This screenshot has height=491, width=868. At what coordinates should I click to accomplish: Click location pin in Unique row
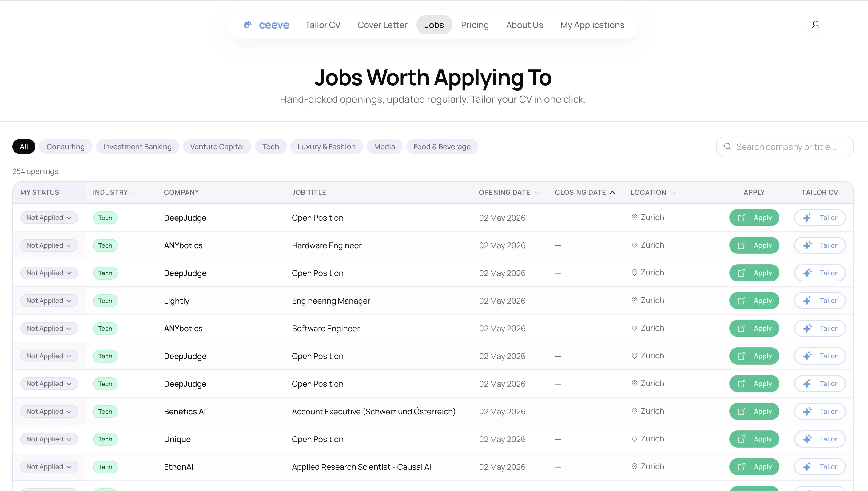pyautogui.click(x=635, y=439)
